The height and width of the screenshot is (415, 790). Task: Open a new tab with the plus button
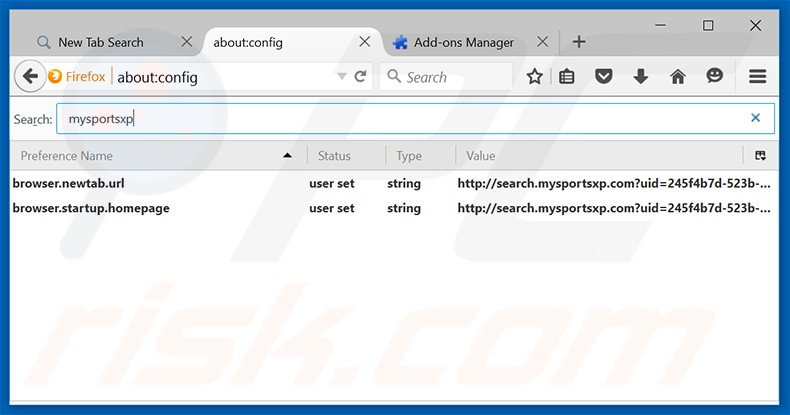pyautogui.click(x=579, y=42)
